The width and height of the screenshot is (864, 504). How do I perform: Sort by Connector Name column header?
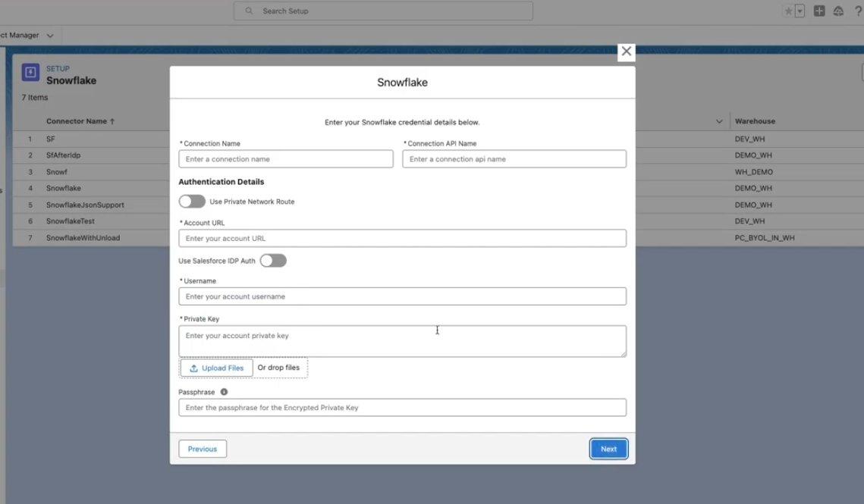coord(80,121)
